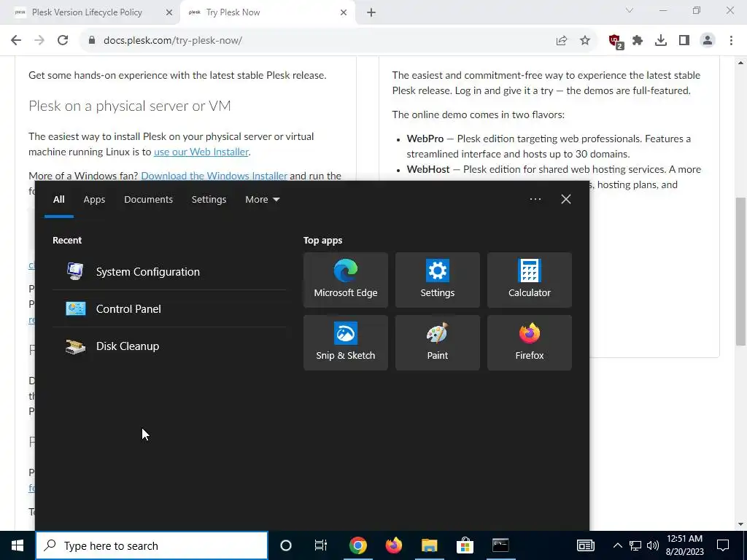
Task: Switch to the Documents search tab
Action: coord(148,200)
